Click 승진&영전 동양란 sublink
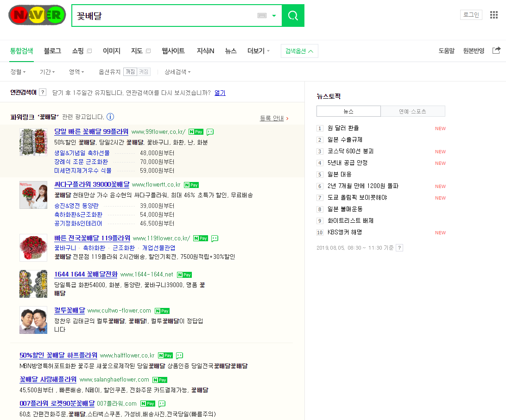This screenshot has width=506, height=420. pos(76,206)
